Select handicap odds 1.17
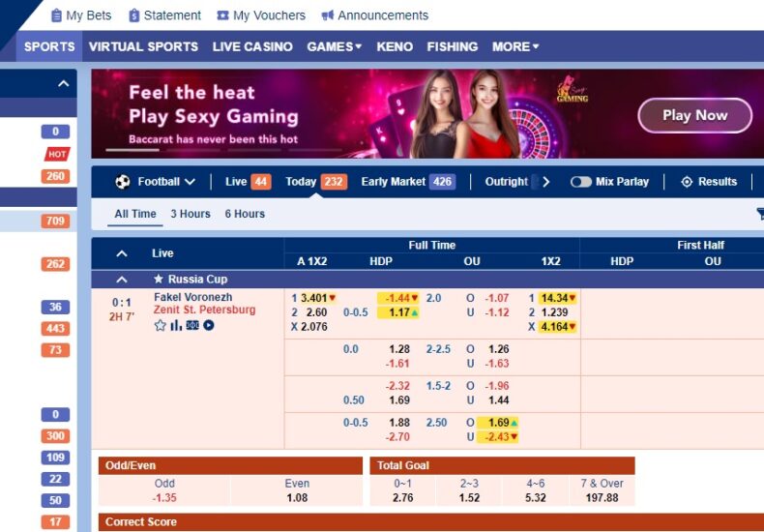The width and height of the screenshot is (764, 532). point(398,312)
